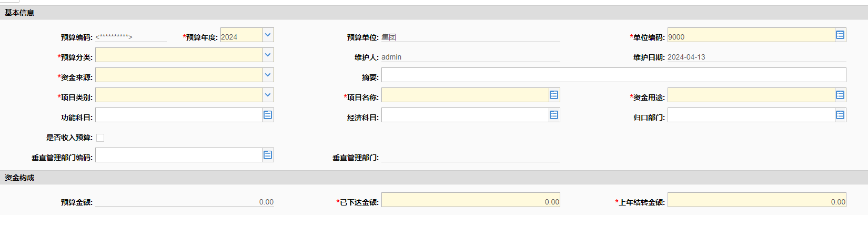
Task: Focus the 上年结转金额 amount field
Action: [756, 200]
